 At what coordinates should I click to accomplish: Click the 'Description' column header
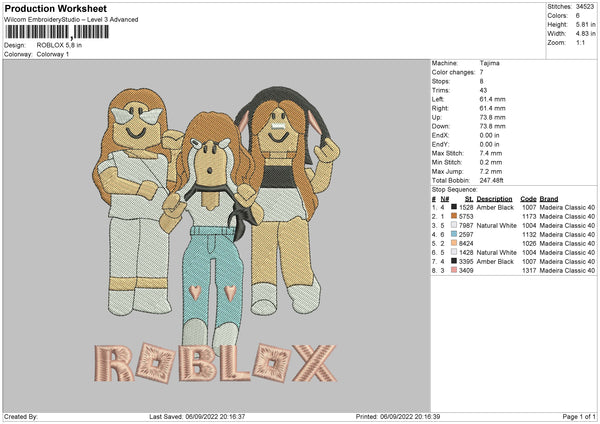(x=494, y=199)
